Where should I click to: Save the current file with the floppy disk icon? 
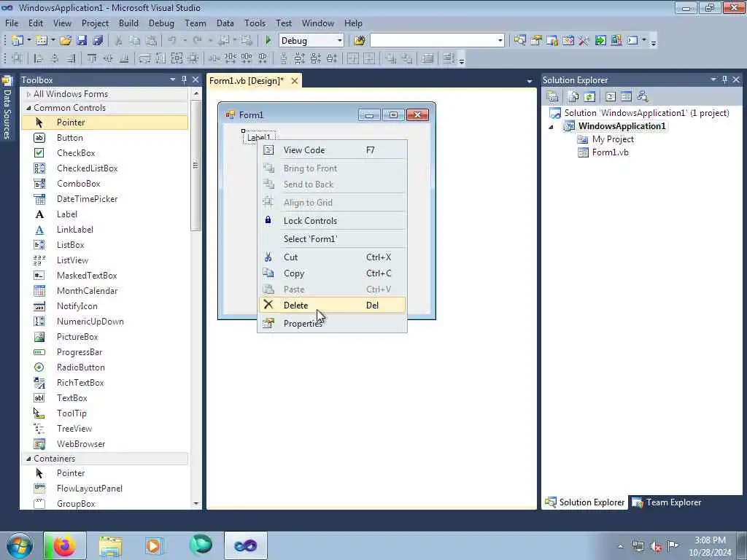pos(82,41)
